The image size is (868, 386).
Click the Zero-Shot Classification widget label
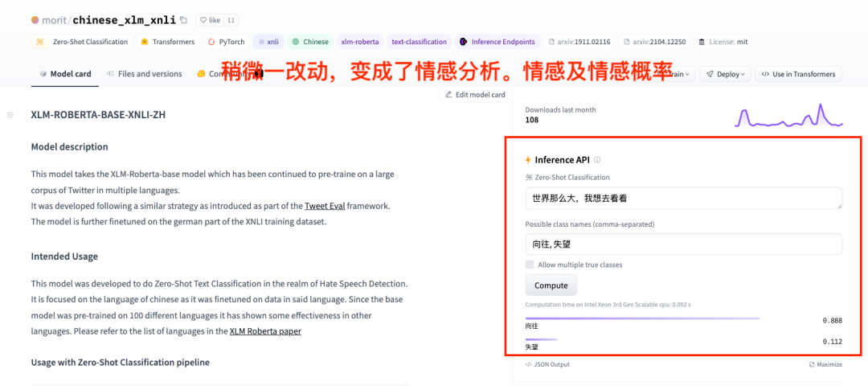point(567,177)
